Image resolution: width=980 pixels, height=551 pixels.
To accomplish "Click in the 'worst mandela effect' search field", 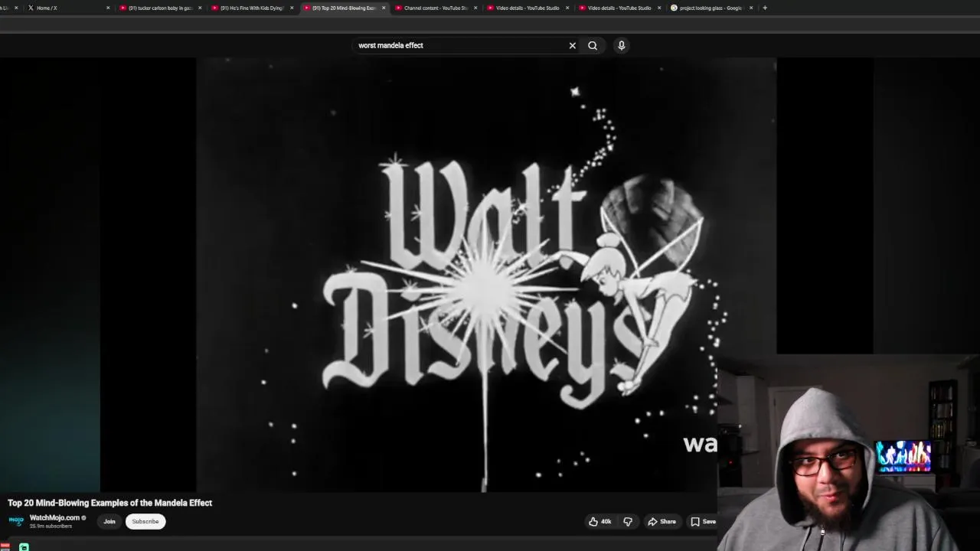I will [x=459, y=45].
